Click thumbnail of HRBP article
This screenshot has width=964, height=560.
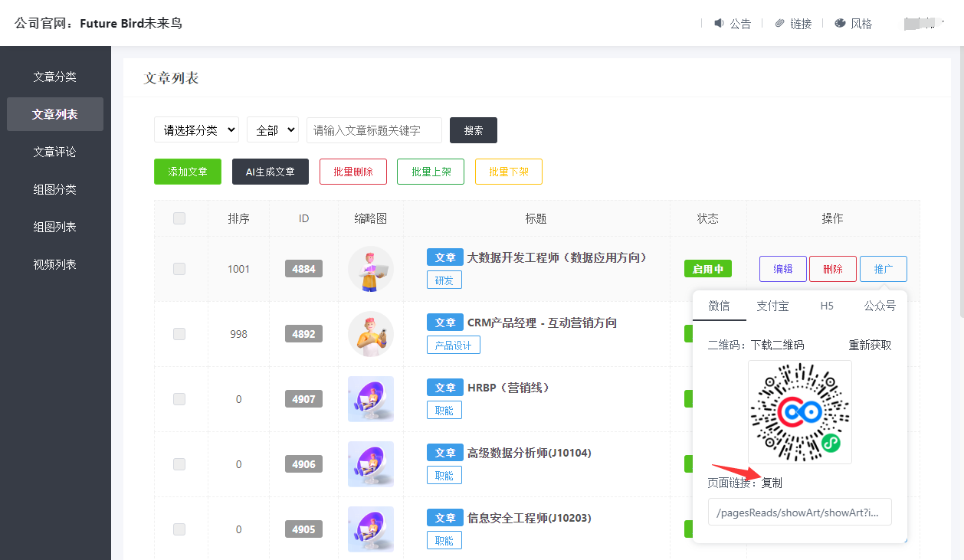pyautogui.click(x=371, y=399)
